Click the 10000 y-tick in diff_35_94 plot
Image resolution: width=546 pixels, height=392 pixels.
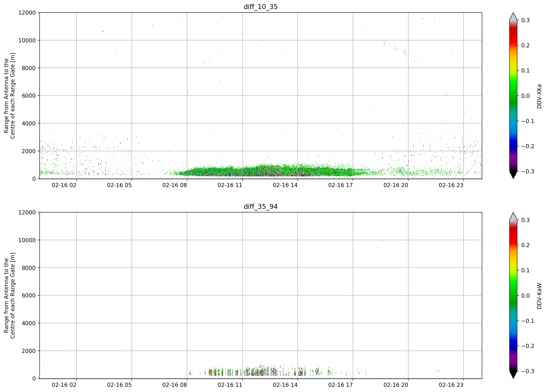pos(27,240)
